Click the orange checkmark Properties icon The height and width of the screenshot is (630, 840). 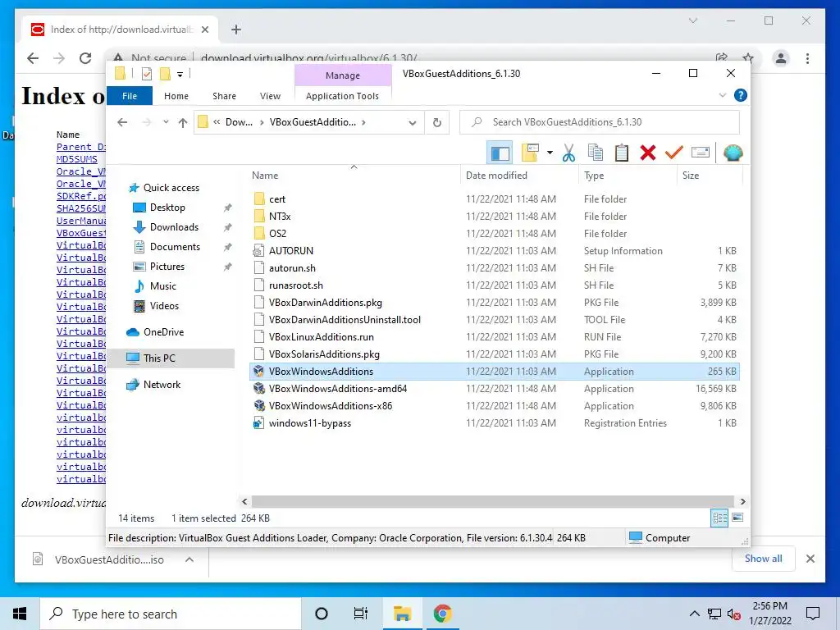(674, 153)
